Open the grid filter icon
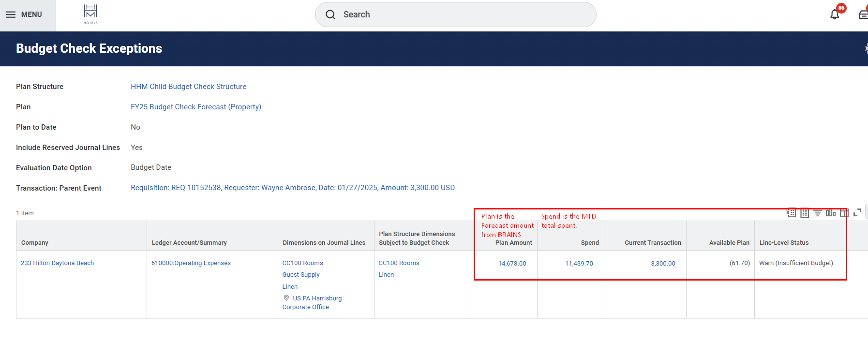The height and width of the screenshot is (342, 868). [x=818, y=213]
